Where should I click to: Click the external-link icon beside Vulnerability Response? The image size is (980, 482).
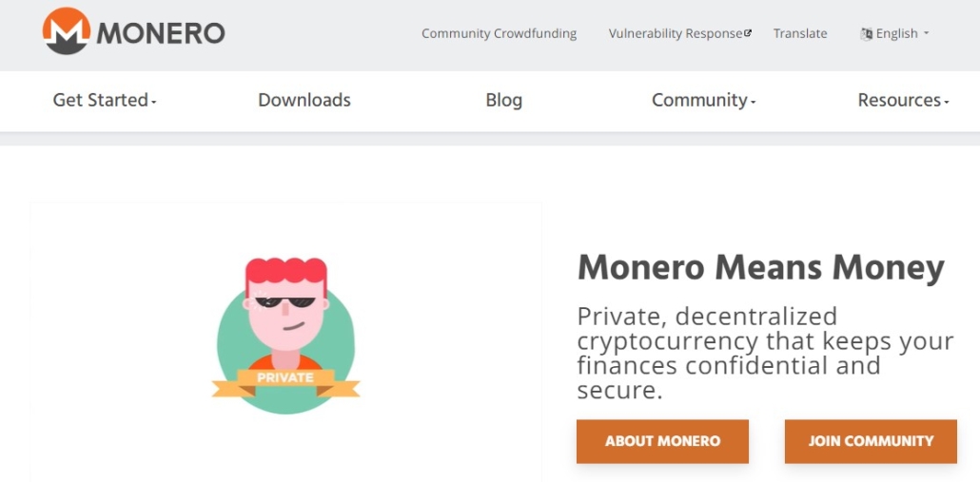point(748,33)
